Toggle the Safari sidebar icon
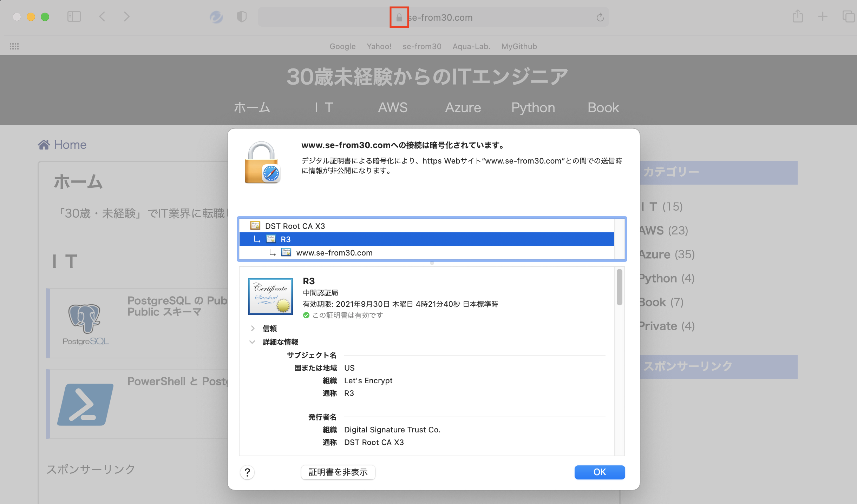This screenshot has height=504, width=857. (x=74, y=16)
